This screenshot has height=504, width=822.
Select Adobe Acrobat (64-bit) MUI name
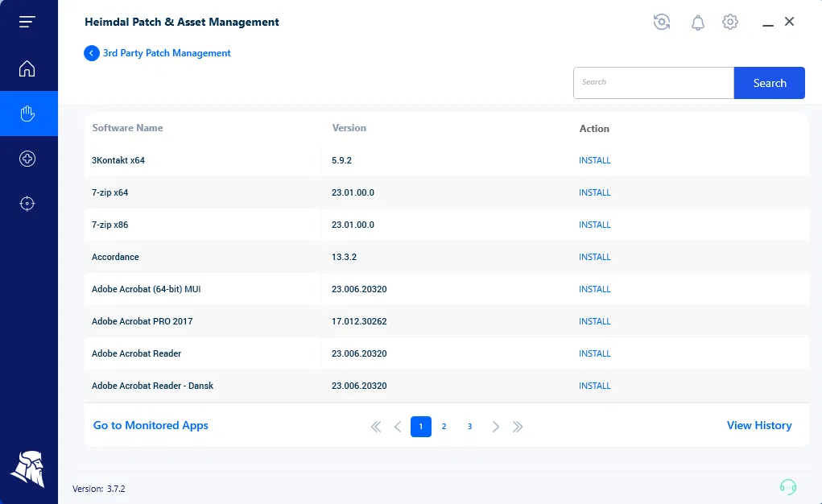click(147, 289)
